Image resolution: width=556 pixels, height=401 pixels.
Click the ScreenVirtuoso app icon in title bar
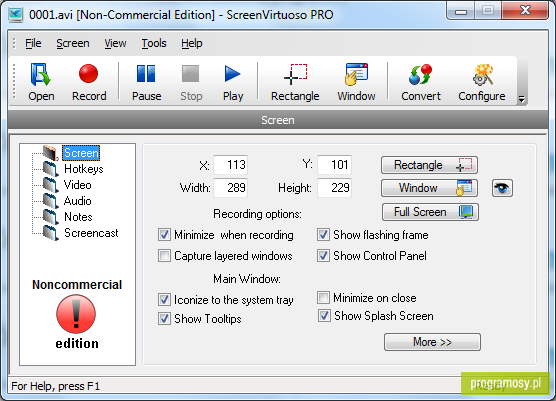tap(15, 15)
